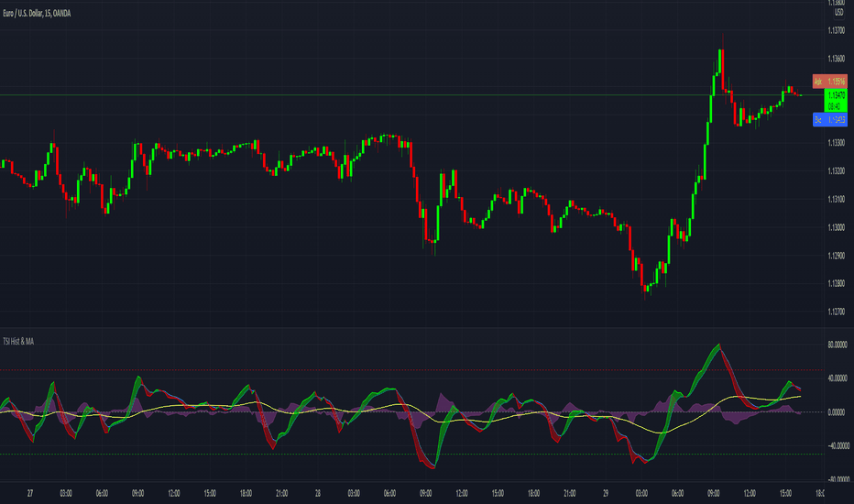Open the TSI Hist & MA indicator legend
Image resolution: width=854 pixels, height=504 pixels.
(x=18, y=342)
